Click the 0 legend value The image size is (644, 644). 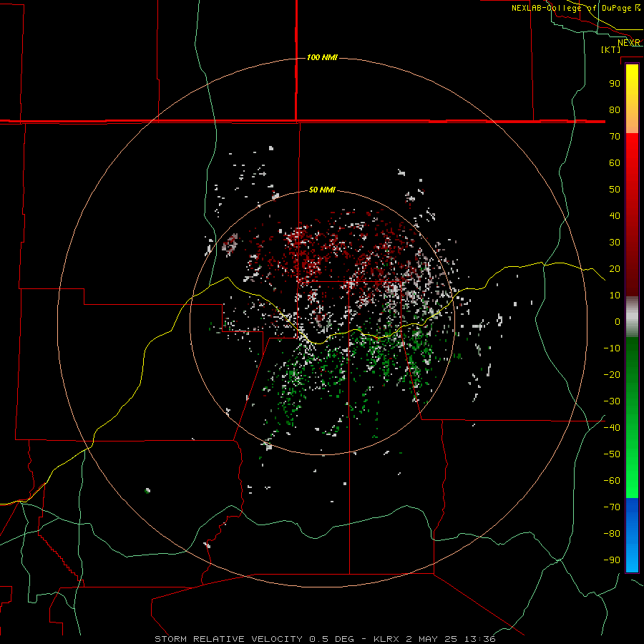618,321
